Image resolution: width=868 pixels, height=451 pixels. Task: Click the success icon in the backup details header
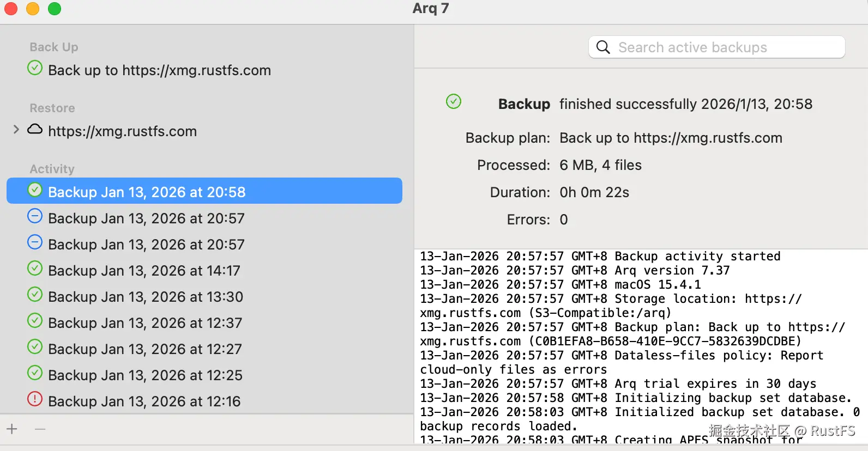[454, 102]
